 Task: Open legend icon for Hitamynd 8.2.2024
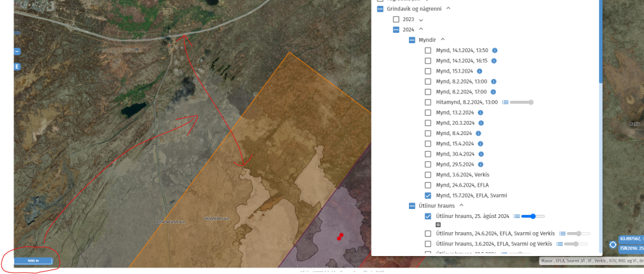506,102
